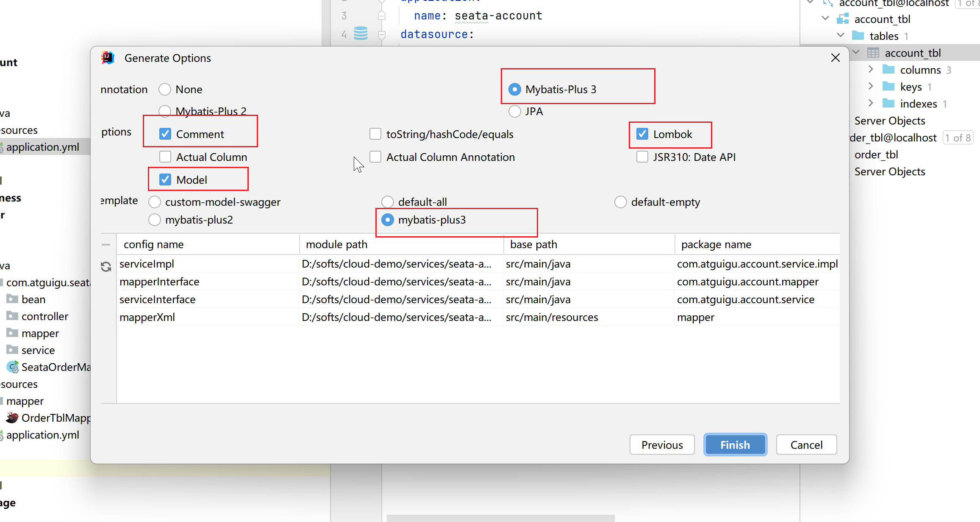Enable the toString/hashCode/equals checkbox
Image resolution: width=980 pixels, height=522 pixels.
click(375, 134)
